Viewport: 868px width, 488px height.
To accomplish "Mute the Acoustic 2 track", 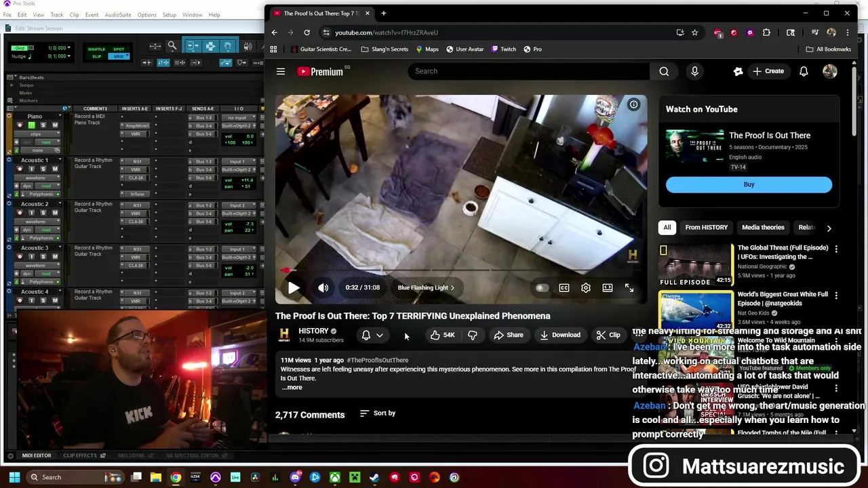I will click(55, 213).
